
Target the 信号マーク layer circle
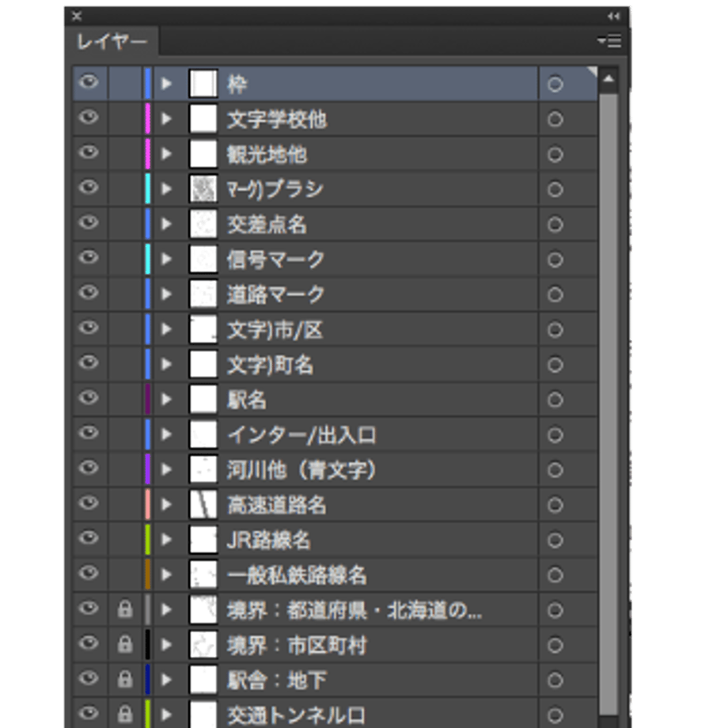[555, 260]
